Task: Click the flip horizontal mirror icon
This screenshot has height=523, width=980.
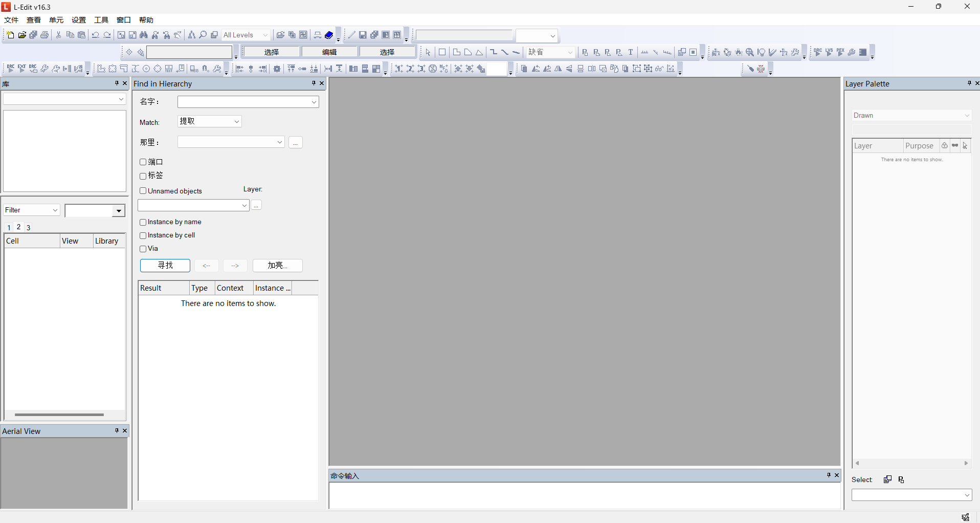Action: point(558,69)
